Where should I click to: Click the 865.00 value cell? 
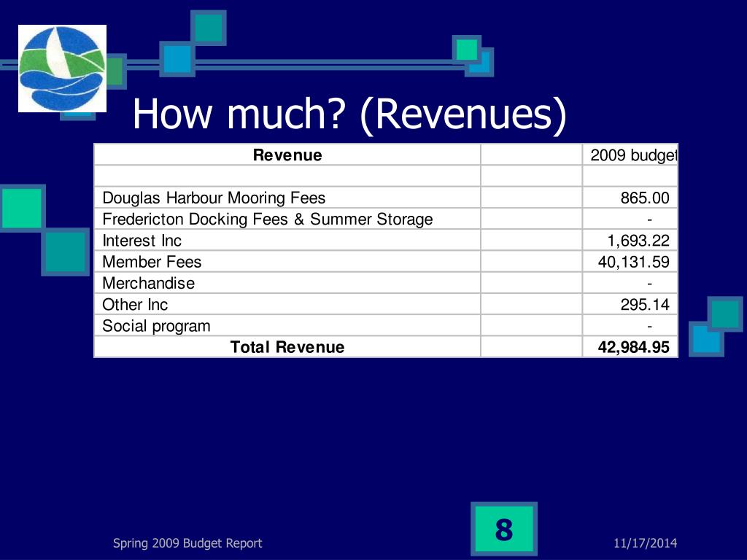tap(630, 198)
